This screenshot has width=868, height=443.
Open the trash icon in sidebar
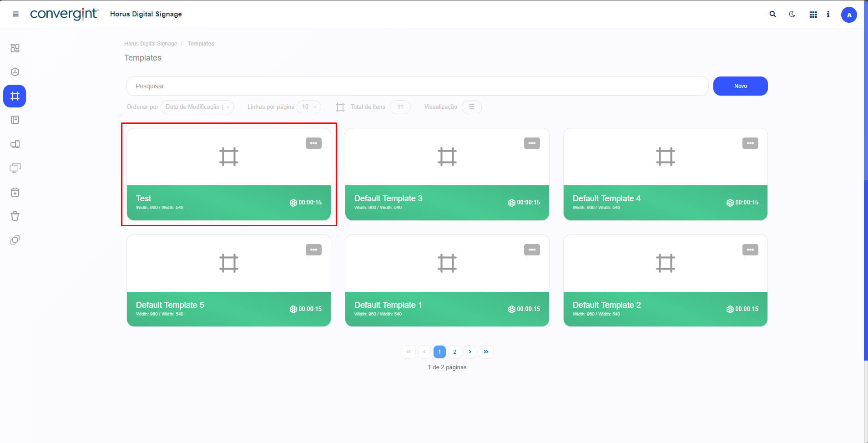pos(15,216)
